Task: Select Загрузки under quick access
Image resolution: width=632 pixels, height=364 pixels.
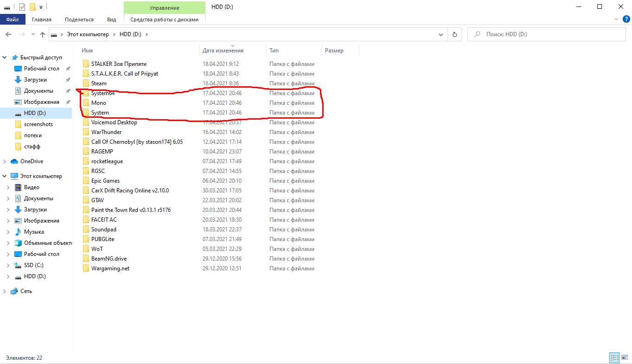Action: pos(35,80)
